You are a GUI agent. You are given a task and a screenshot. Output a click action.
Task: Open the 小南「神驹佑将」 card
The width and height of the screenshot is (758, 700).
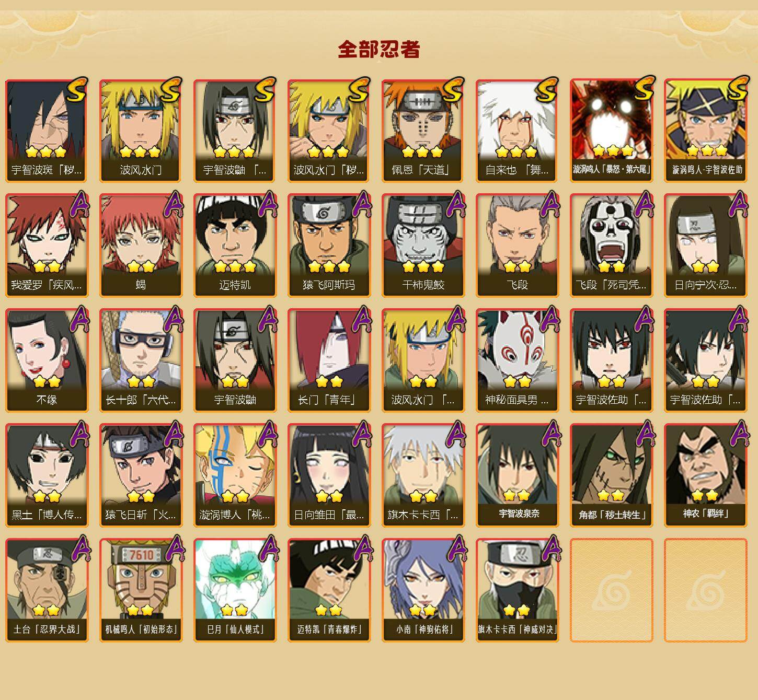(423, 590)
